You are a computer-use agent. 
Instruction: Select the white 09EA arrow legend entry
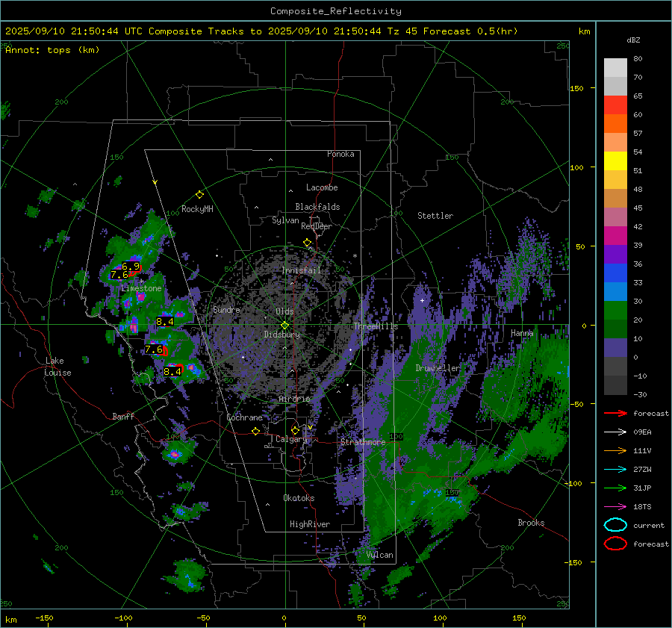(615, 432)
